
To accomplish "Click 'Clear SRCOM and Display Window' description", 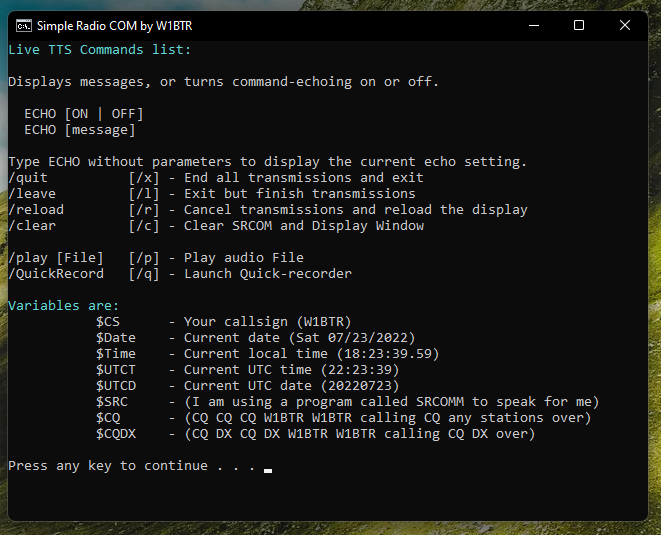I will [304, 226].
